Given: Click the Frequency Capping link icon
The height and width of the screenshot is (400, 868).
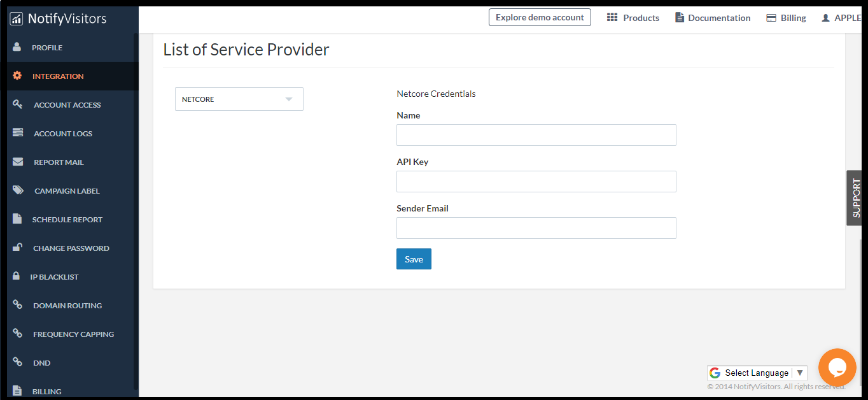Looking at the screenshot, I should (x=18, y=334).
